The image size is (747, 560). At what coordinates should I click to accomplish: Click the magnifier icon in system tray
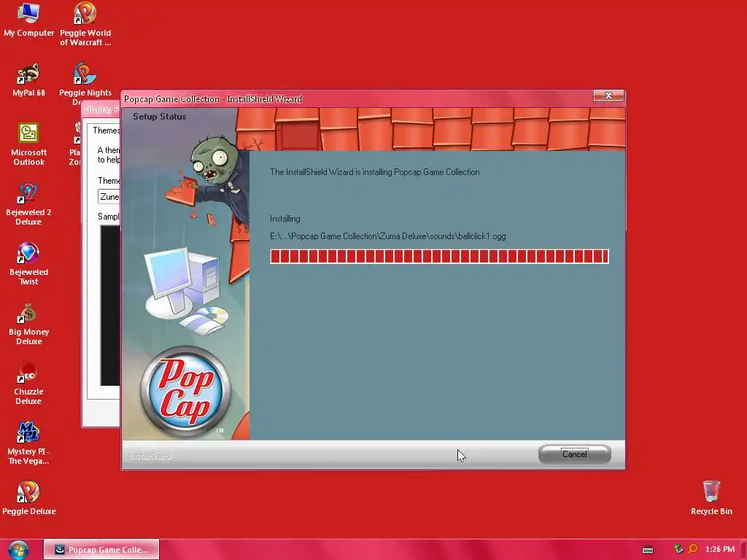coord(693,549)
